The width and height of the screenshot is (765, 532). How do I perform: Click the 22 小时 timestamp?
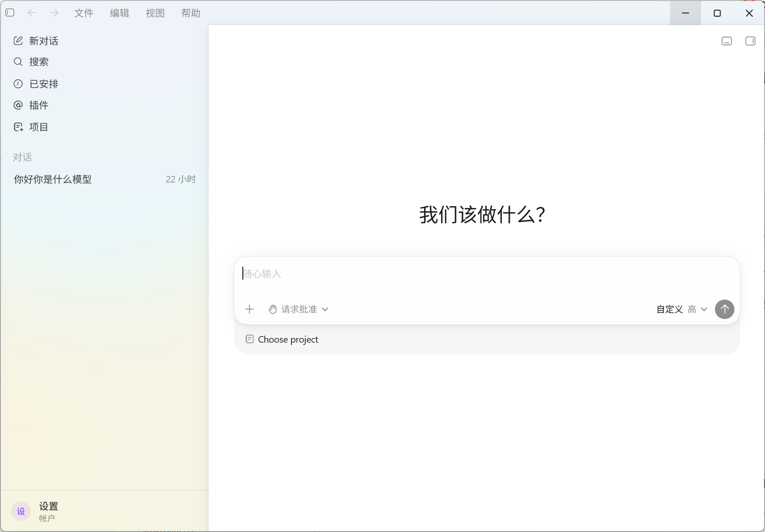click(181, 179)
